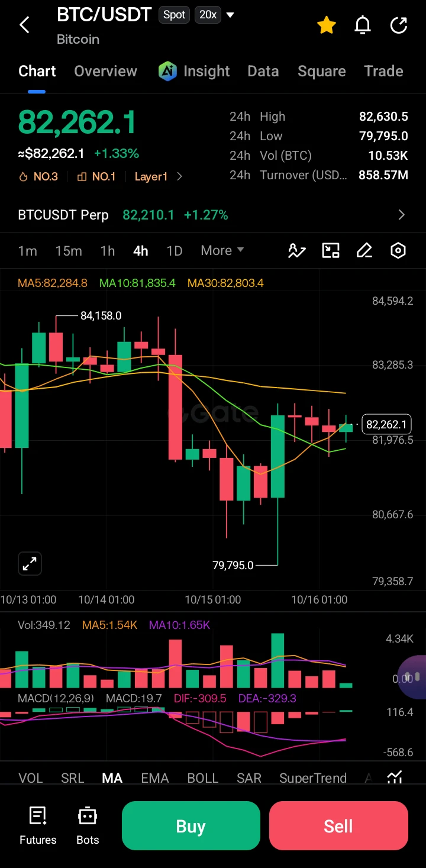Select the 1h timeframe
The width and height of the screenshot is (426, 868).
pos(108,250)
